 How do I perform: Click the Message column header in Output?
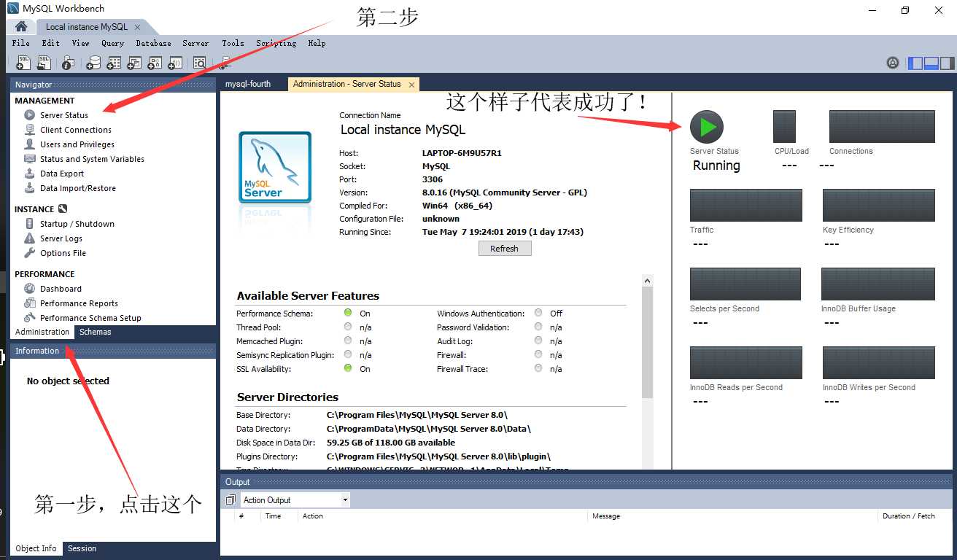606,516
